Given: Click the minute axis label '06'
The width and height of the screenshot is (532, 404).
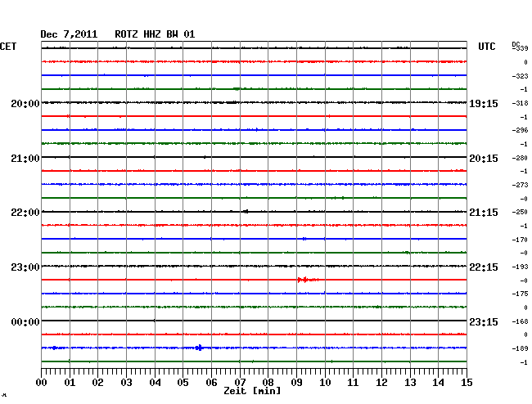Looking at the screenshot, I should click(x=211, y=383).
